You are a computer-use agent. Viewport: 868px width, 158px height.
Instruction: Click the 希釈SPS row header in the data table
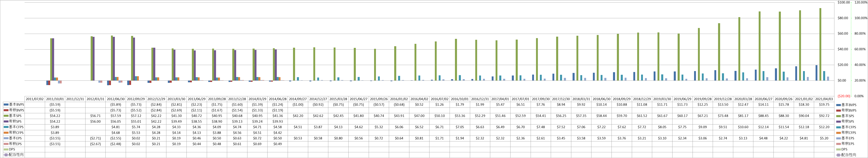point(14,121)
